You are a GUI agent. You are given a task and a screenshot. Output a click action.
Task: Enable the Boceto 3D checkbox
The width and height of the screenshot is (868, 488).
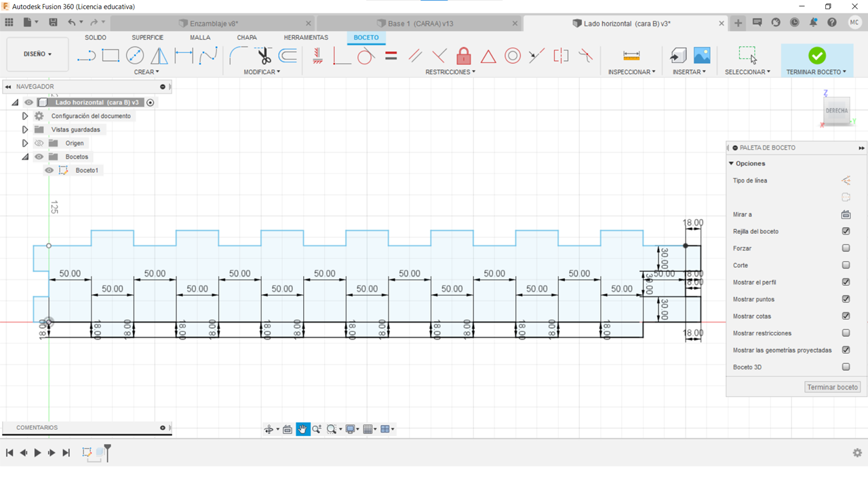(846, 367)
